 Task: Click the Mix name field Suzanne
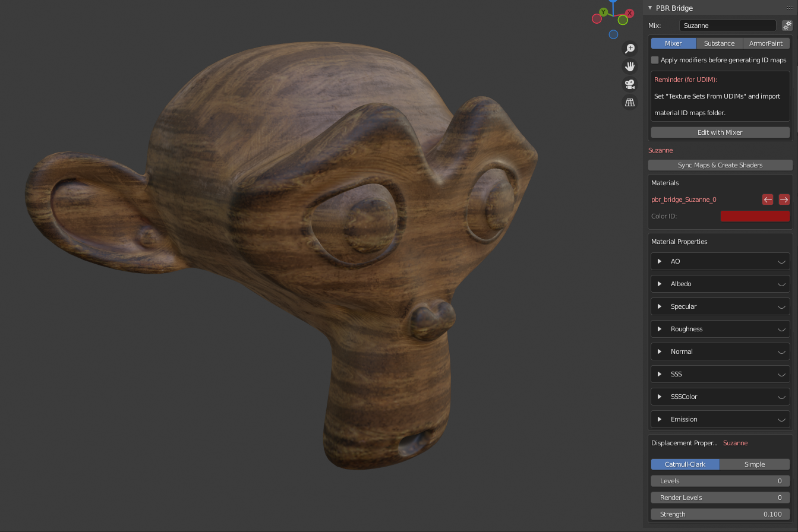coord(728,26)
